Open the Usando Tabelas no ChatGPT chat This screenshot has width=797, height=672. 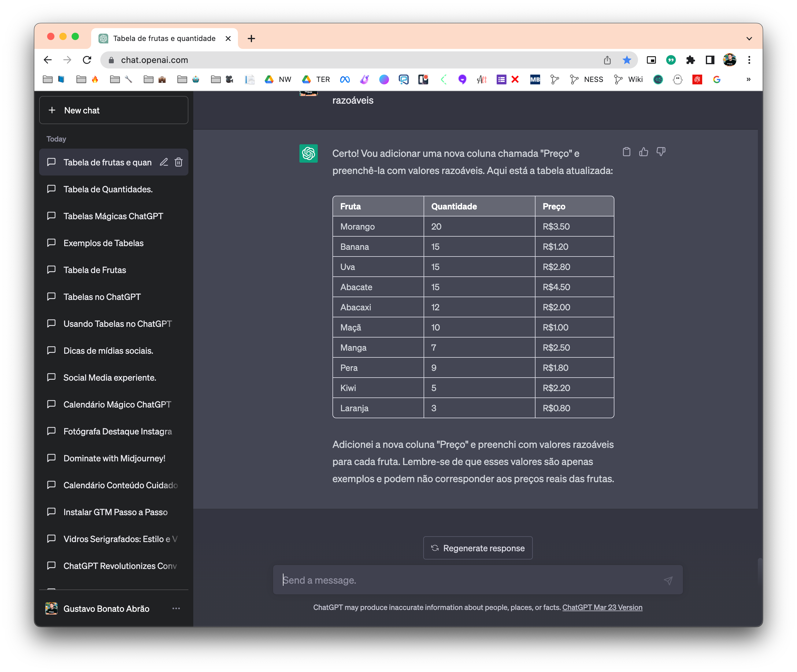tap(113, 323)
